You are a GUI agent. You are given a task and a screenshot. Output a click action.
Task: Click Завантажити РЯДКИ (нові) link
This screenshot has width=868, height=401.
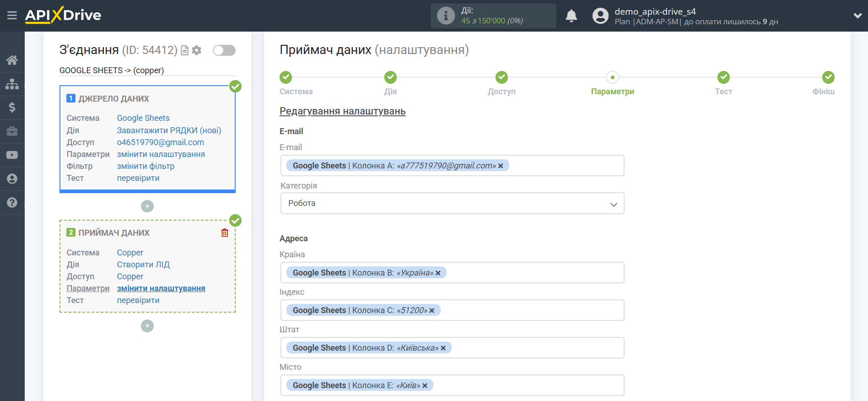pos(169,130)
